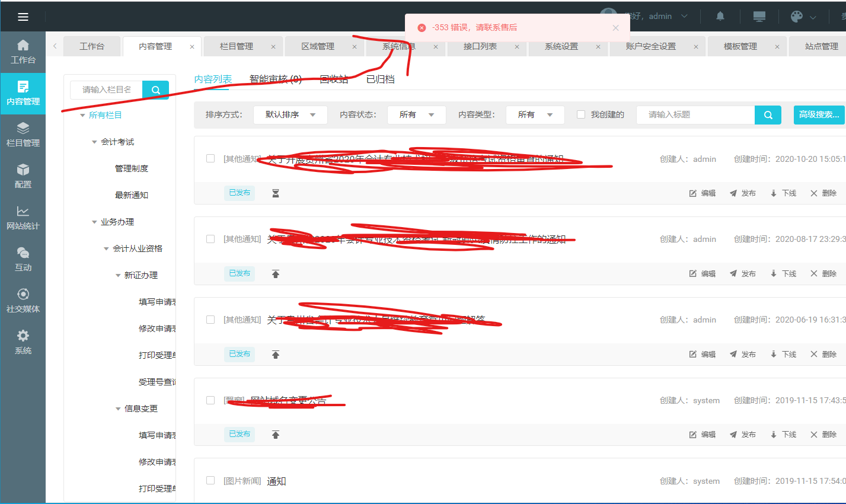The height and width of the screenshot is (504, 846).
Task: Open the 智能审核 (0) tab
Action: [276, 79]
